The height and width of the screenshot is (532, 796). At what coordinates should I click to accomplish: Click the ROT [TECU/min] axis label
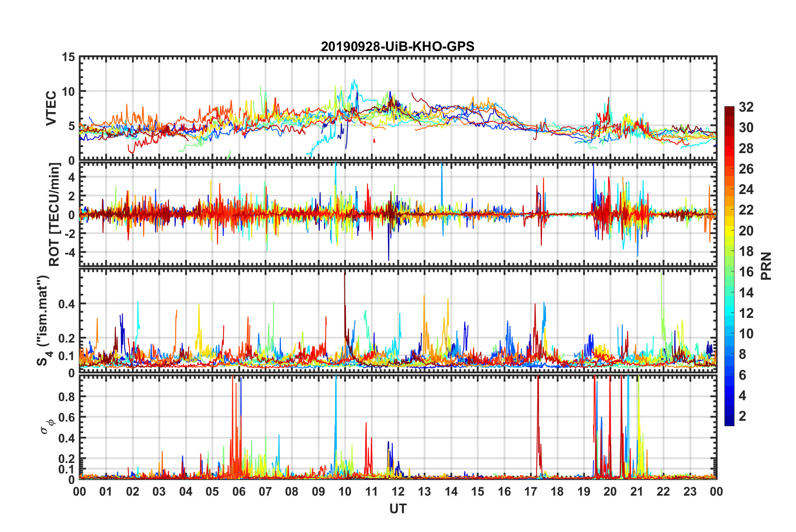click(x=54, y=215)
